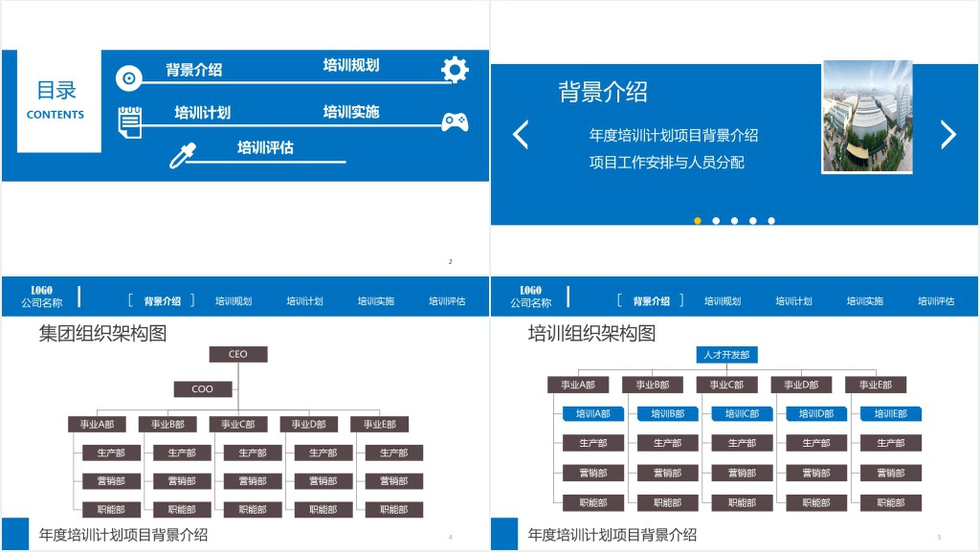Select the yellow first carousel dot
This screenshot has width=980, height=552.
pos(698,221)
